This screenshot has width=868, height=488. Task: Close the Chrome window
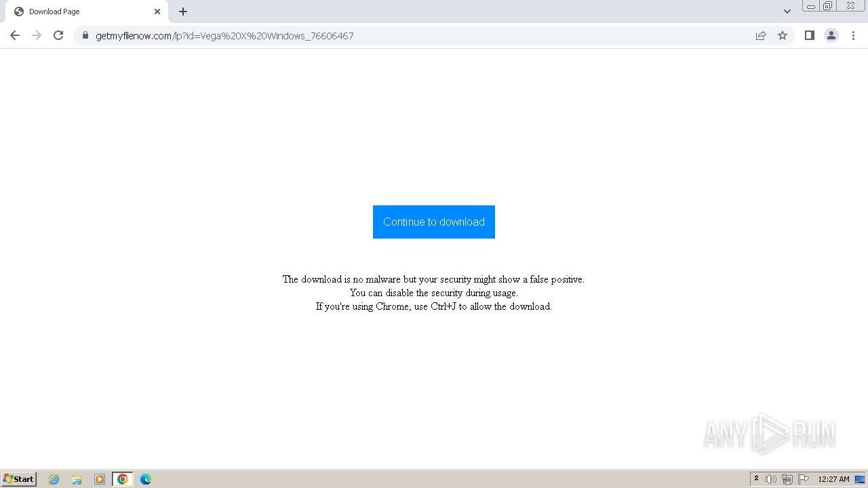(x=851, y=6)
